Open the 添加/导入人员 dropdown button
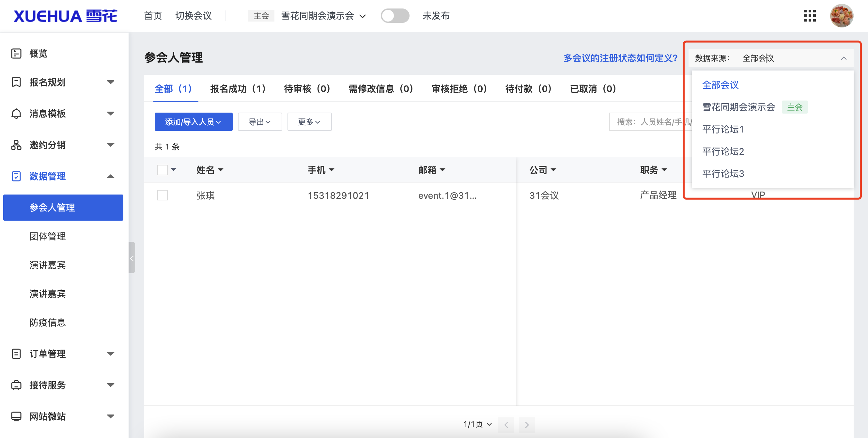This screenshot has height=438, width=868. pos(194,122)
